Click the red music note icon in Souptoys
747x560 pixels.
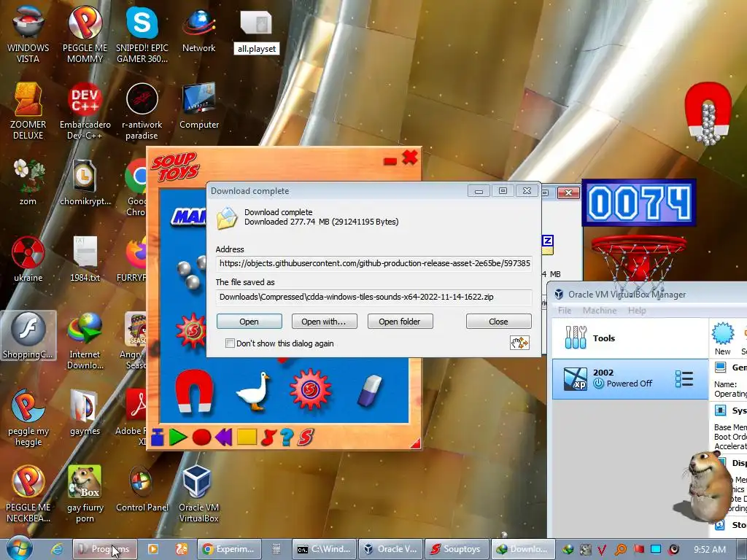pyautogui.click(x=268, y=437)
